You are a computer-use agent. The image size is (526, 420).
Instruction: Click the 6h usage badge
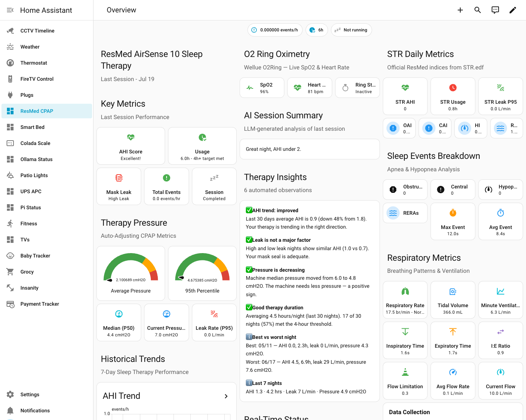click(x=316, y=30)
